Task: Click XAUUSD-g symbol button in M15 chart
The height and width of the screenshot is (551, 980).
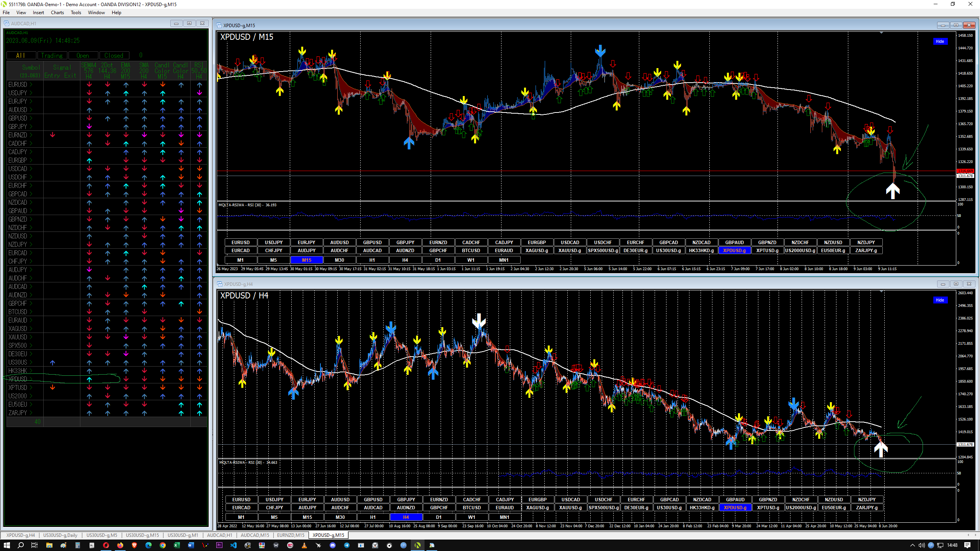Action: click(x=570, y=251)
